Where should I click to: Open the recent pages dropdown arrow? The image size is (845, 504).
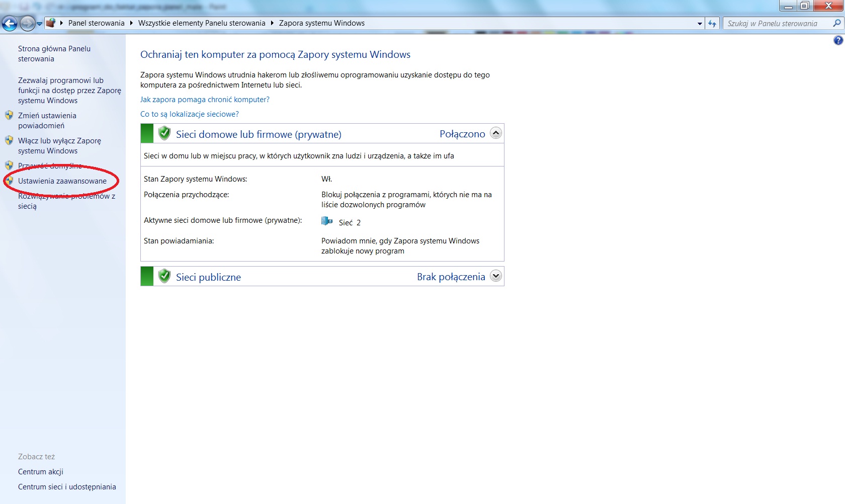point(39,24)
